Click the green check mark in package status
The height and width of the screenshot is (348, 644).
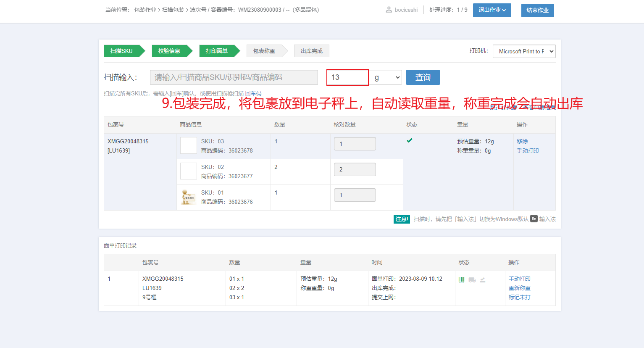pos(410,141)
